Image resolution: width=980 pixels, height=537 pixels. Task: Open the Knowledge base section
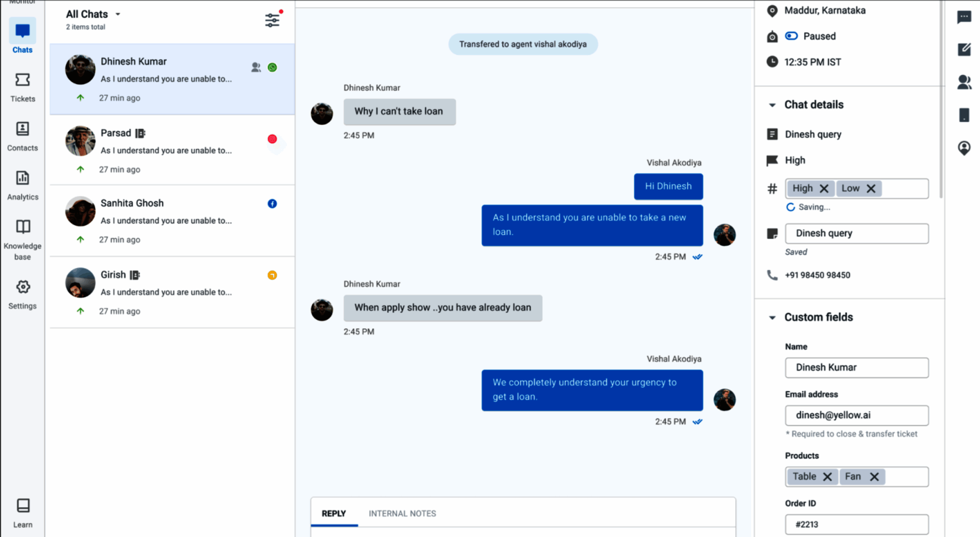23,240
